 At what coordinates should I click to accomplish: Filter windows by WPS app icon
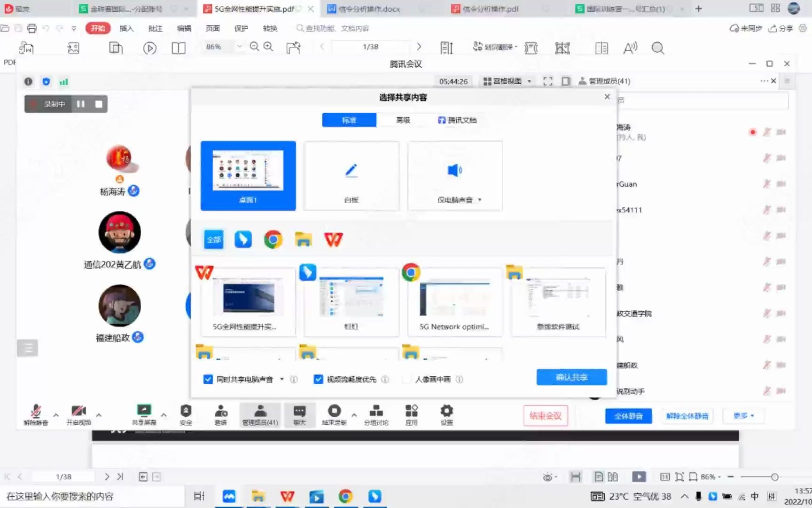(333, 239)
